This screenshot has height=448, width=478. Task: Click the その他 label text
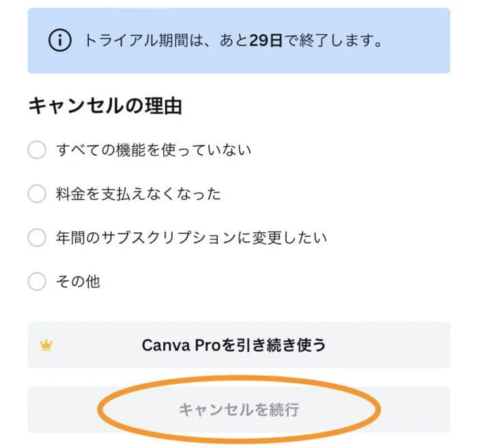click(78, 281)
